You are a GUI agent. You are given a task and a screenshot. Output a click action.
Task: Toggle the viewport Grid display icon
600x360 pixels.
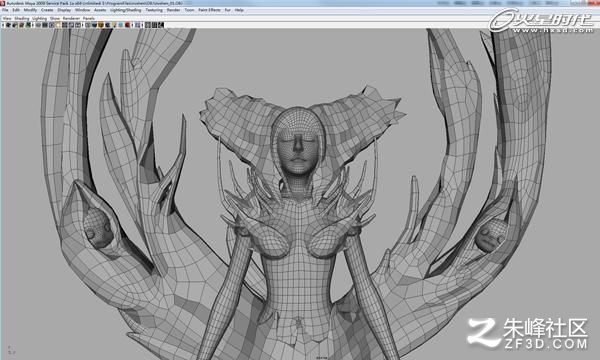[38, 25]
